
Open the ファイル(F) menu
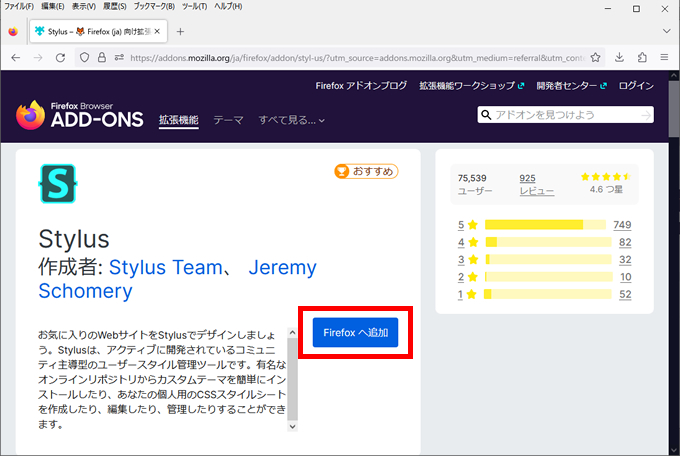pos(19,7)
